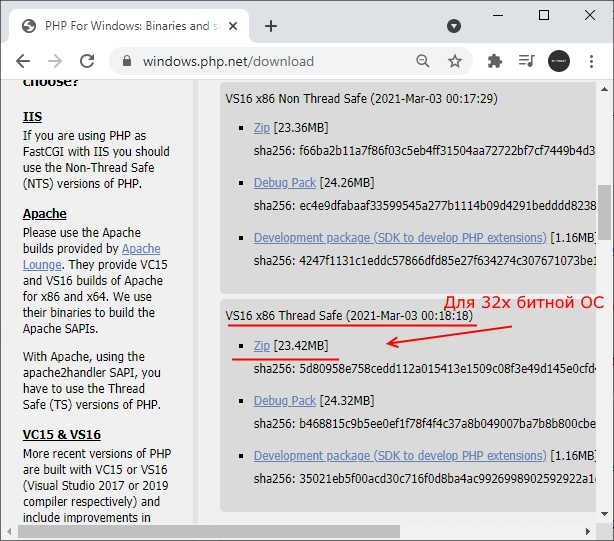614x541 pixels.
Task: Click the VS16 x86 Thread Safe heading
Action: pos(349,316)
